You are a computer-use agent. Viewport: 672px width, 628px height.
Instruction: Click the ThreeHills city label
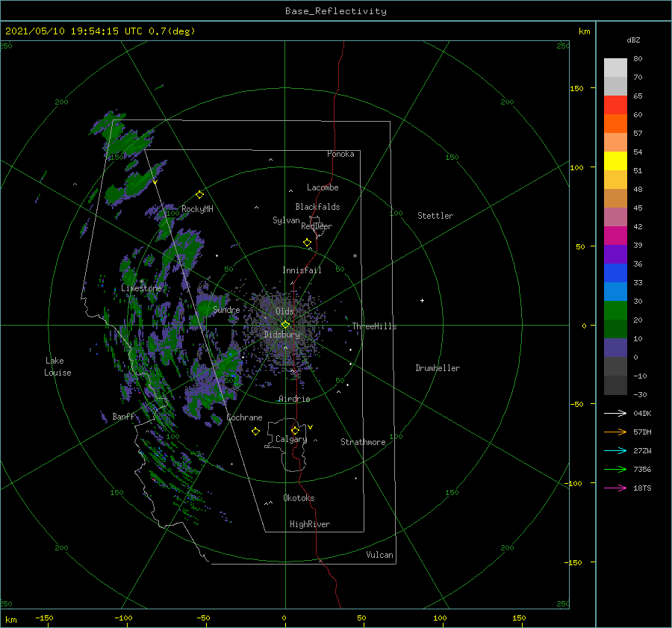(x=375, y=326)
